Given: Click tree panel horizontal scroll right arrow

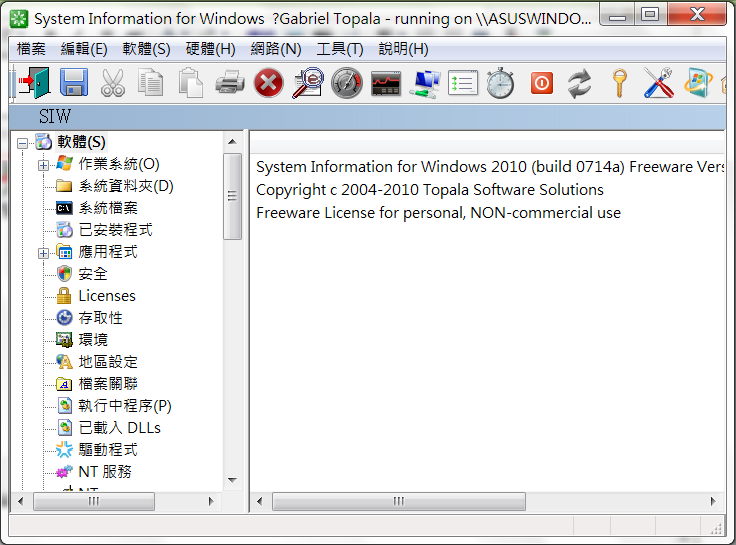Looking at the screenshot, I should [x=211, y=501].
